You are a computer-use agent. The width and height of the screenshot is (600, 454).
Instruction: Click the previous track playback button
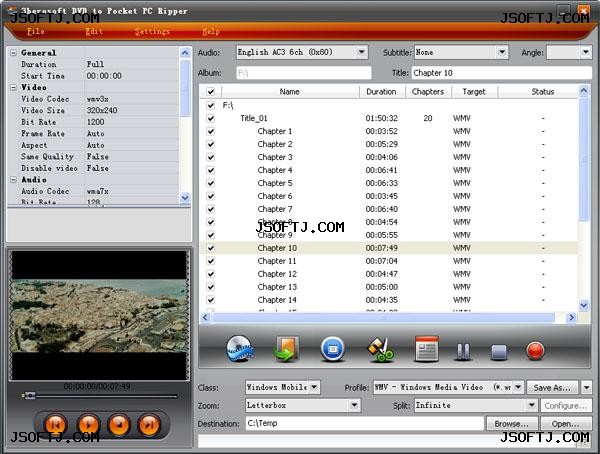tap(56, 425)
